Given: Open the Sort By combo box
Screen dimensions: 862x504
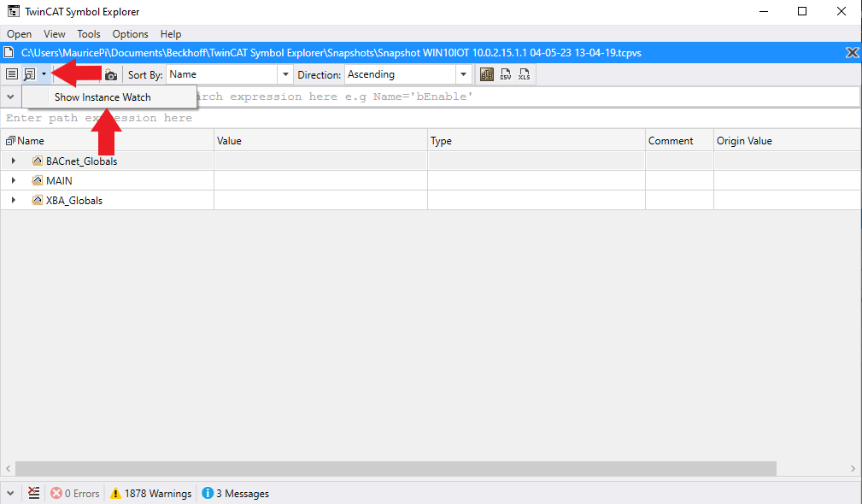Looking at the screenshot, I should coord(229,74).
